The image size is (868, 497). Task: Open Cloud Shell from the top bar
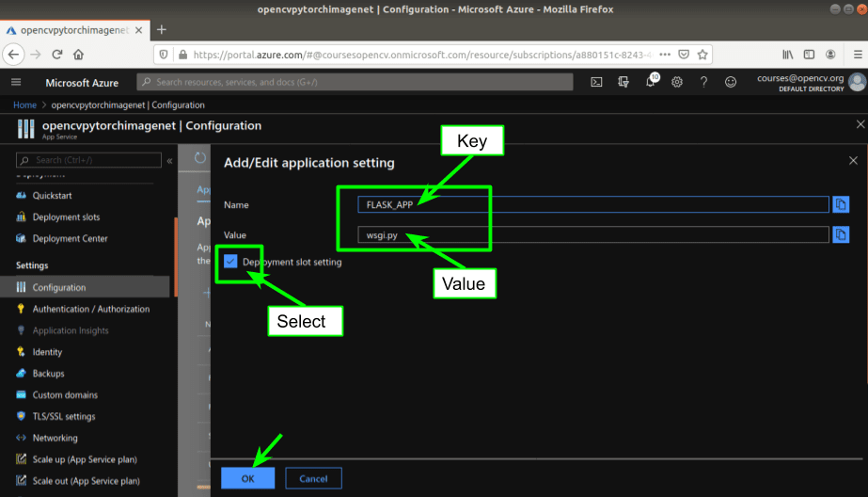[596, 82]
